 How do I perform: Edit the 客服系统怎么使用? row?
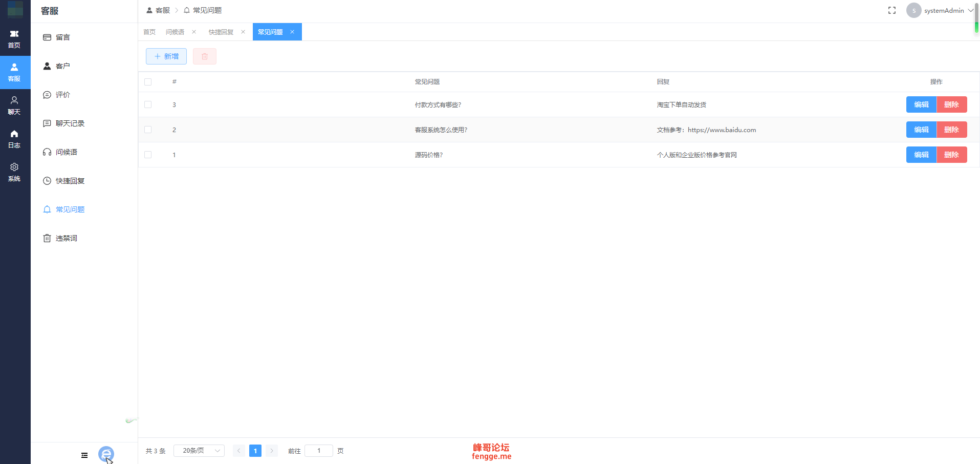pyautogui.click(x=921, y=130)
